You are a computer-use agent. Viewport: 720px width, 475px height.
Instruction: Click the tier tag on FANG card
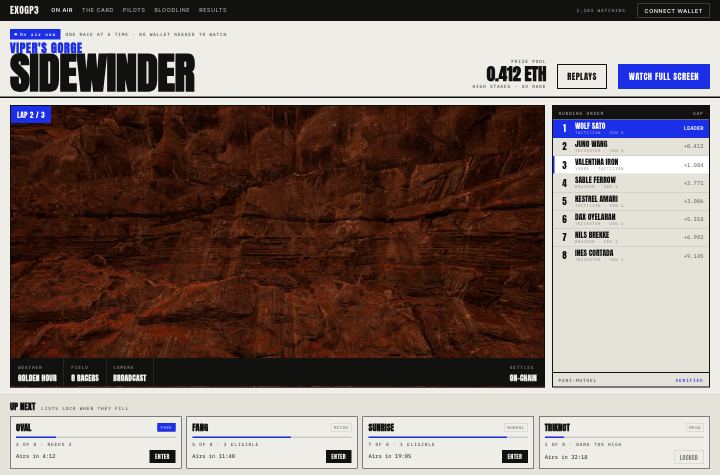point(341,427)
